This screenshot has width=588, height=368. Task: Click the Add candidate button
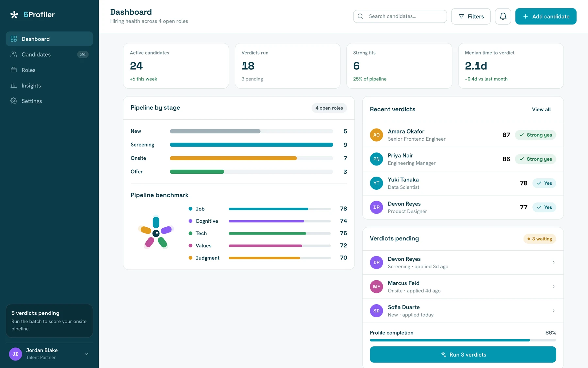546,16
